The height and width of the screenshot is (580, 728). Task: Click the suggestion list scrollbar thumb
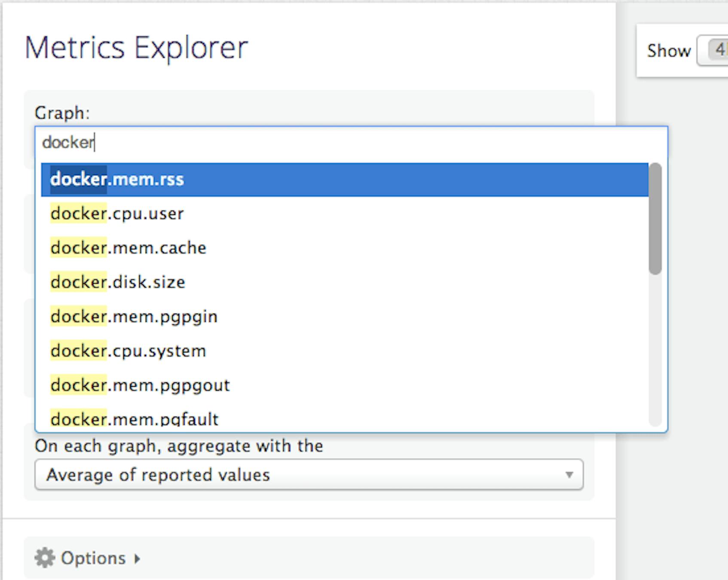tap(655, 218)
